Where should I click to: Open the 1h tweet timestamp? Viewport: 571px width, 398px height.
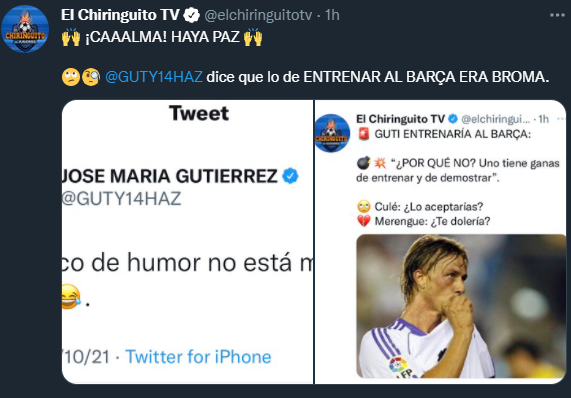point(332,15)
